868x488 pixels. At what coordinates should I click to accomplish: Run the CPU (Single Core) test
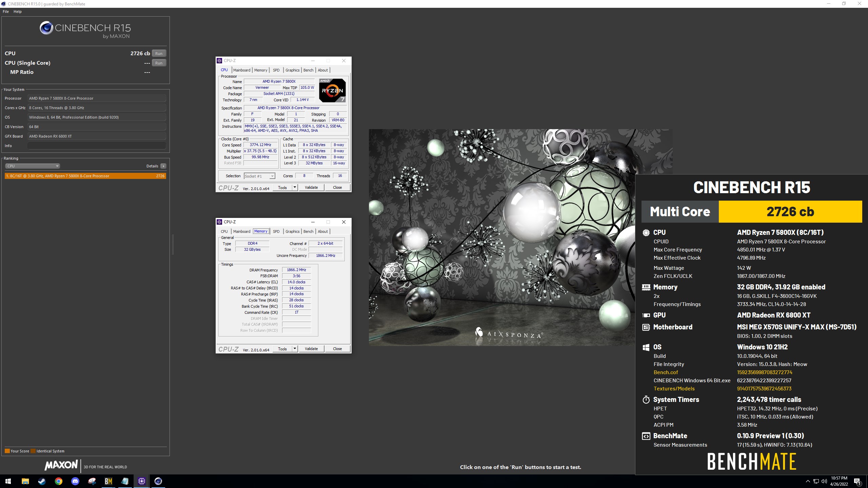coord(159,63)
